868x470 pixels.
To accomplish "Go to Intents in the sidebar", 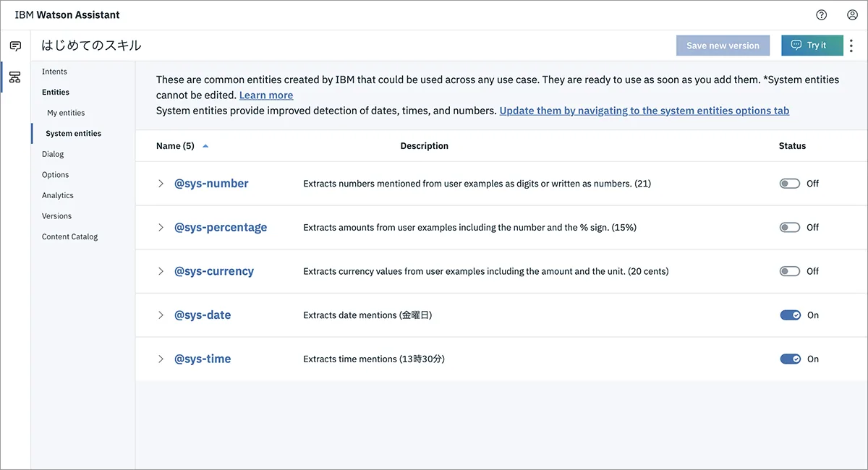I will pos(54,72).
